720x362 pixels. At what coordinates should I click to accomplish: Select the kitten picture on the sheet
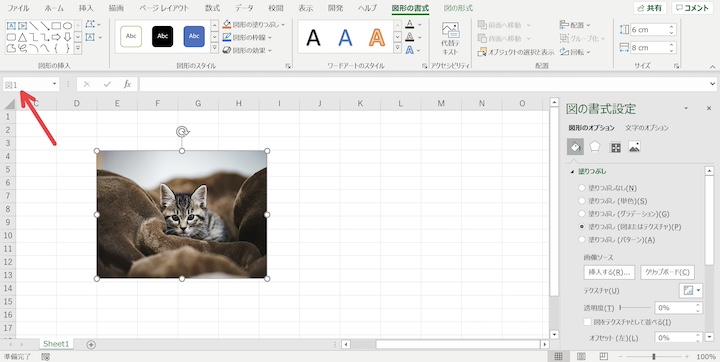point(182,215)
